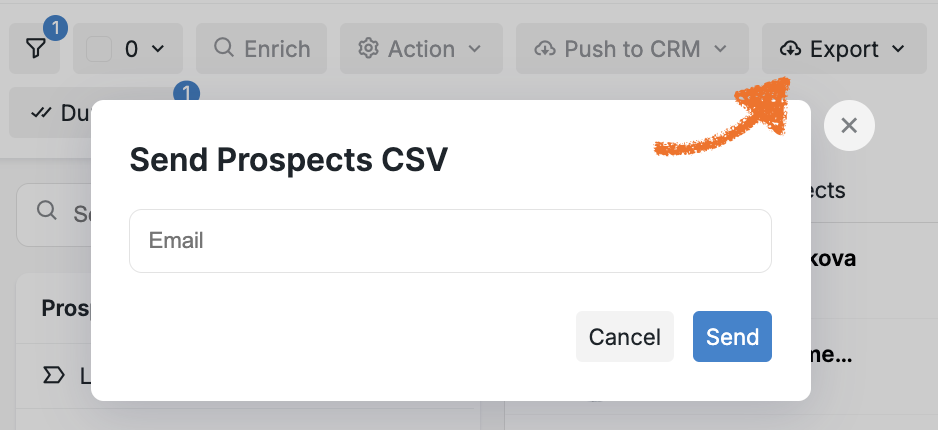Screen dimensions: 938x430
Task: Click the Enrich magnifier icon
Action: pos(224,48)
